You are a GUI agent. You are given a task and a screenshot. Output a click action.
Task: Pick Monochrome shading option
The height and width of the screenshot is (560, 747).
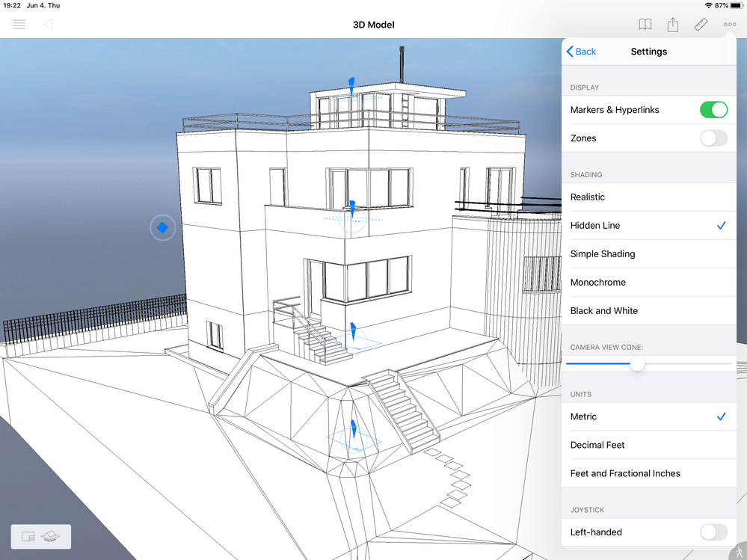(x=649, y=283)
